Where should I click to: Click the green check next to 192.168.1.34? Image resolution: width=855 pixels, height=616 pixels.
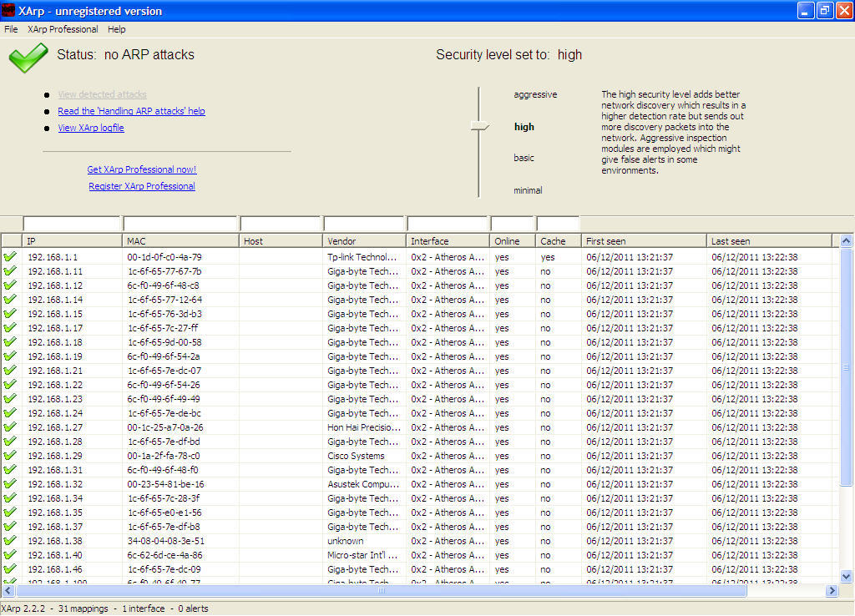pyautogui.click(x=10, y=497)
